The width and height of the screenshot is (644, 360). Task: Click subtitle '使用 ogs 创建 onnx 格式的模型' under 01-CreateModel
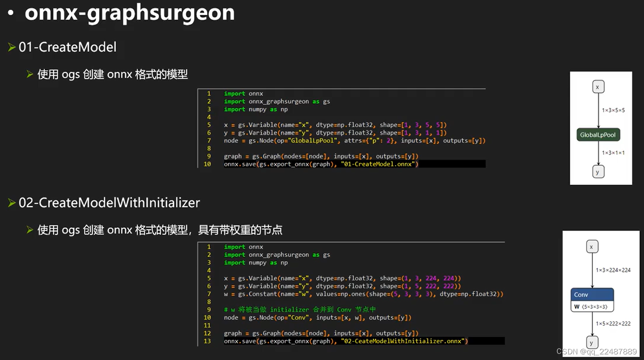point(113,74)
